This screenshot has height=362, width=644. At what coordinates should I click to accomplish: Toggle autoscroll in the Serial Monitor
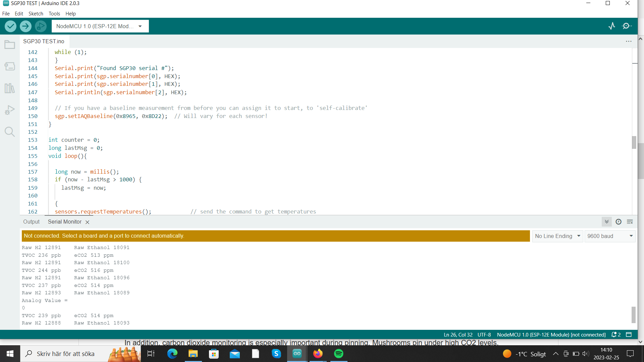click(x=606, y=222)
